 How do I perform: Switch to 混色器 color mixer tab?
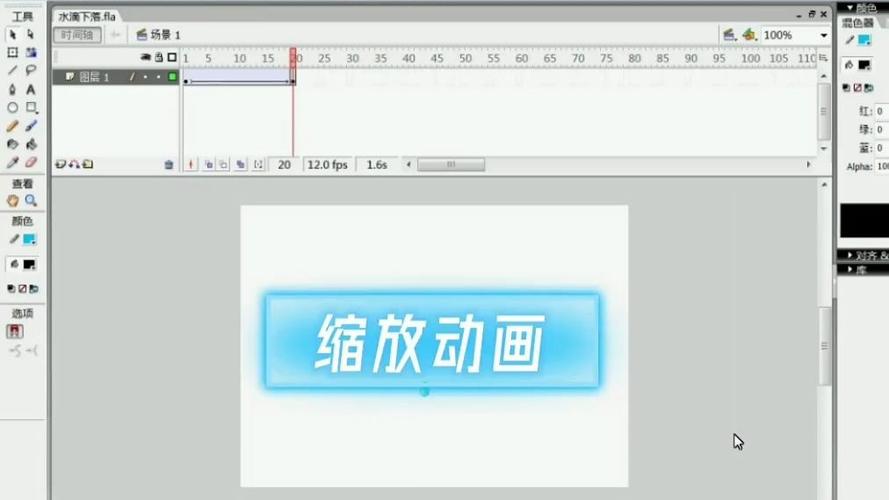pos(858,23)
